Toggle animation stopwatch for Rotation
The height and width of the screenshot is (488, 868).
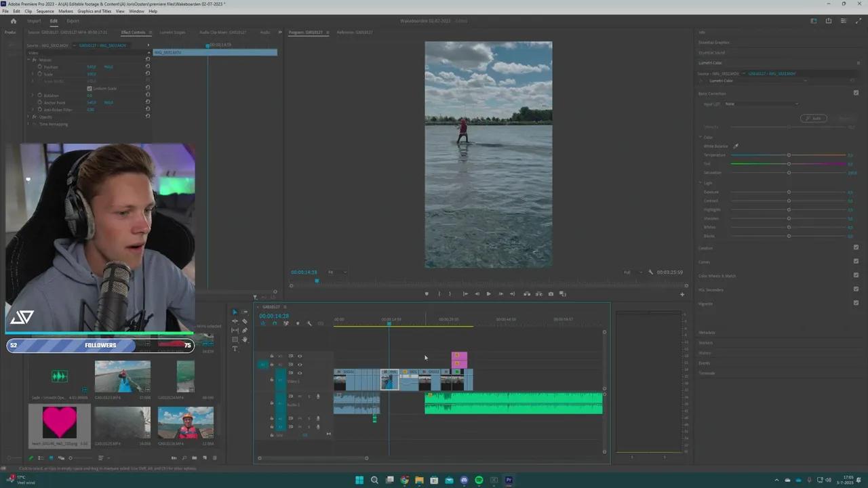pos(39,95)
